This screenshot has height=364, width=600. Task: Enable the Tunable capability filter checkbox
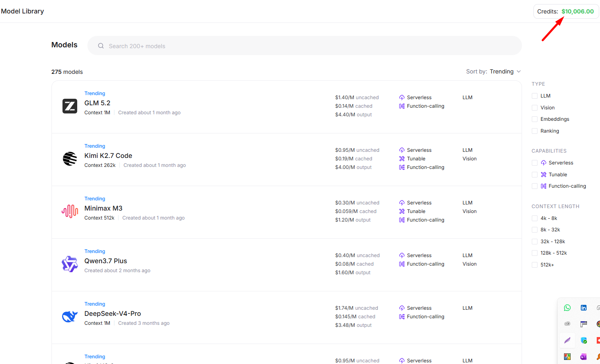(535, 175)
